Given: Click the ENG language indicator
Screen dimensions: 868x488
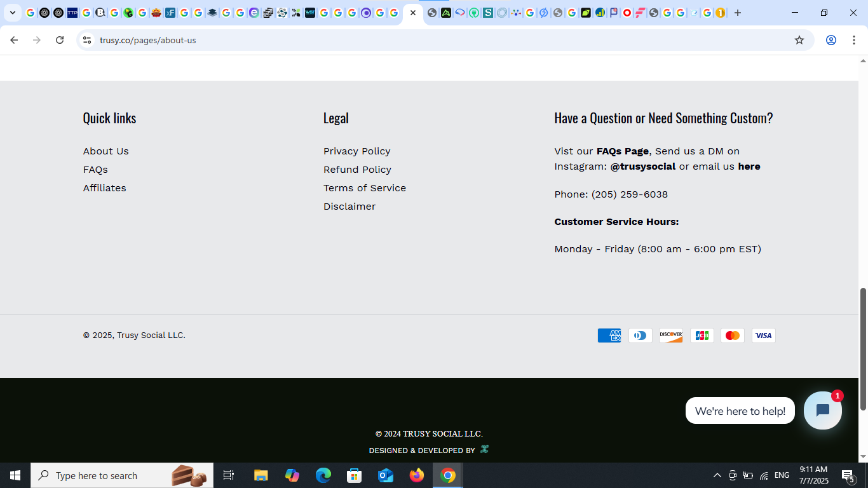Looking at the screenshot, I should click(x=782, y=475).
